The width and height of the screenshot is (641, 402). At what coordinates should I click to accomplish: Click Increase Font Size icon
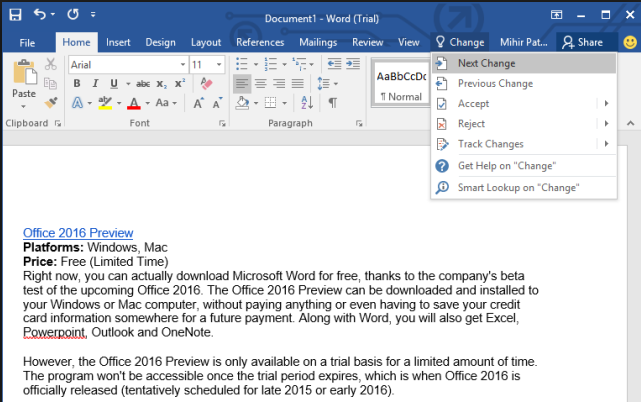tap(198, 103)
